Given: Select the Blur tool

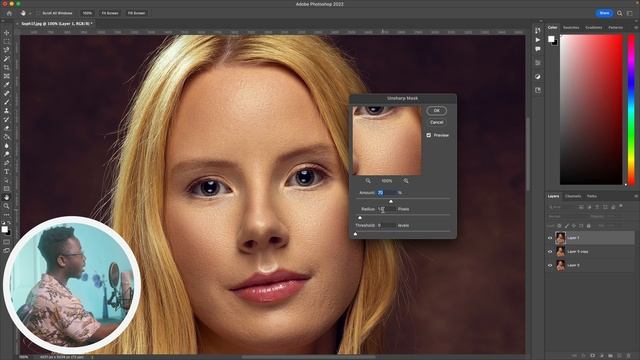Looking at the screenshot, I should tap(7, 145).
